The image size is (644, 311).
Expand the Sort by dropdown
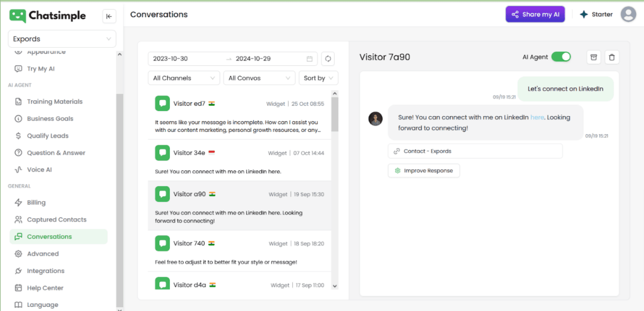[x=318, y=78]
